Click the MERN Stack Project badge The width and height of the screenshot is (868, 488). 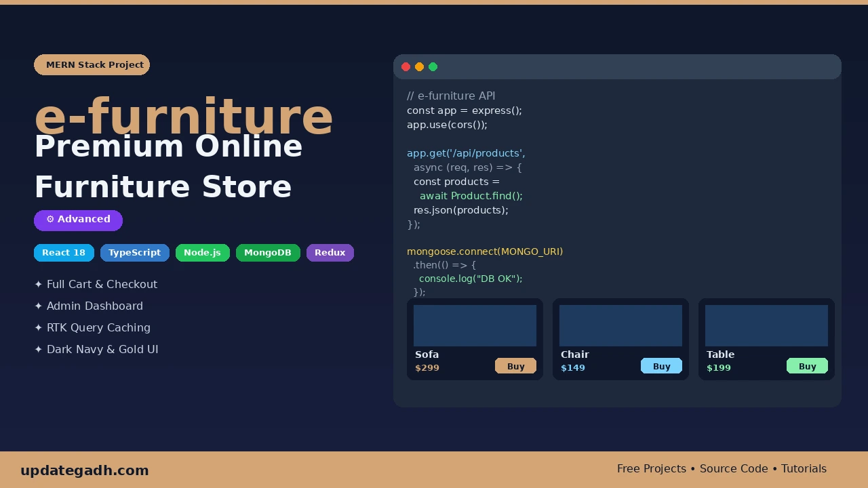click(x=92, y=64)
